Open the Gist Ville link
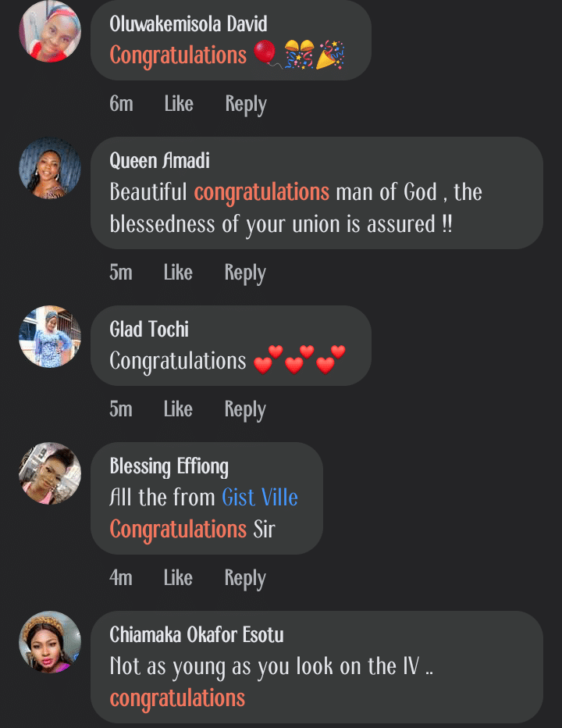Viewport: 562px width, 728px height. [260, 498]
